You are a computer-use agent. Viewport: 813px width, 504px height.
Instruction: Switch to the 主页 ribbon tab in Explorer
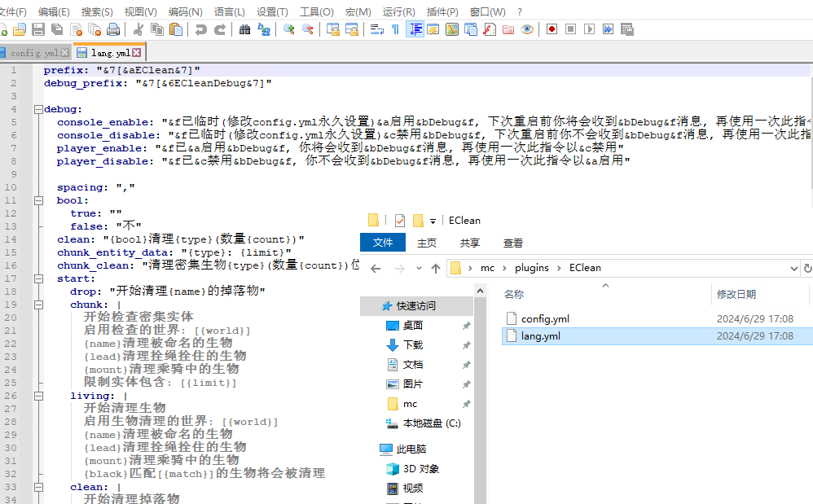click(427, 243)
